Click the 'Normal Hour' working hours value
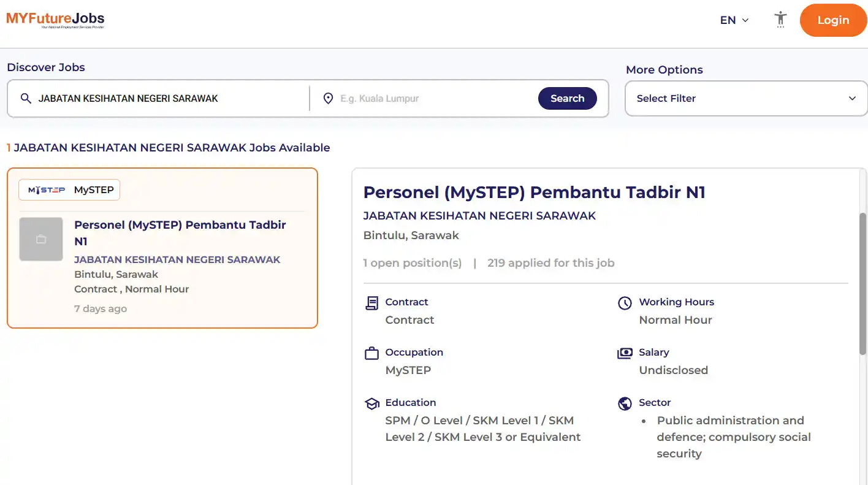Image resolution: width=868 pixels, height=485 pixels. click(x=676, y=320)
